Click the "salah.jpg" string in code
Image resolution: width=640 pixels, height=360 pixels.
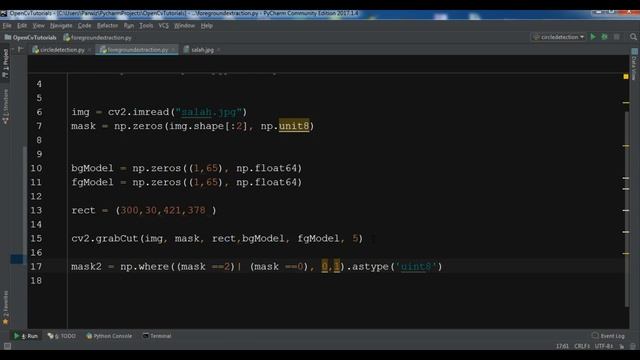(209, 112)
